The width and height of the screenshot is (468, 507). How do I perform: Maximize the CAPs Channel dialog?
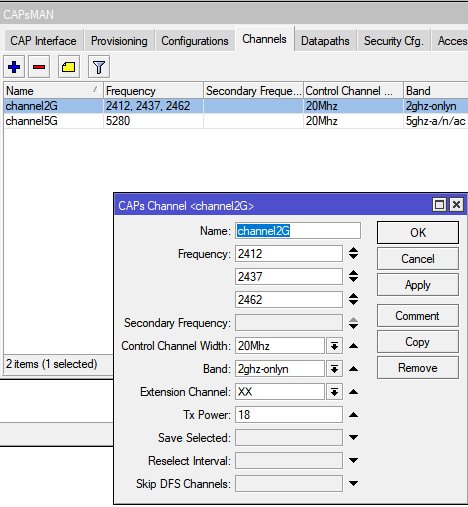pos(439,204)
